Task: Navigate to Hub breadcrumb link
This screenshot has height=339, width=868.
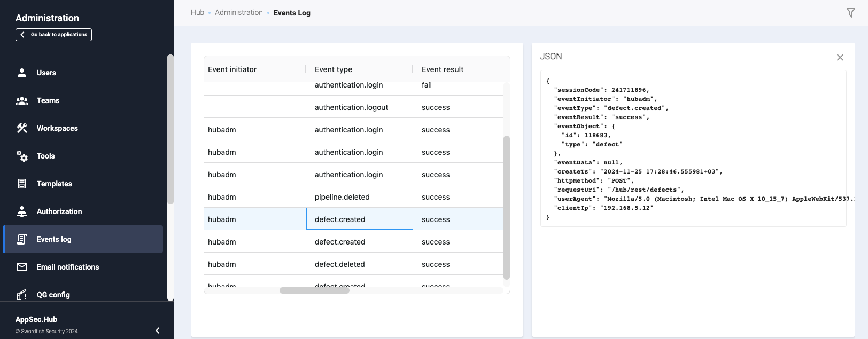Action: [x=197, y=12]
